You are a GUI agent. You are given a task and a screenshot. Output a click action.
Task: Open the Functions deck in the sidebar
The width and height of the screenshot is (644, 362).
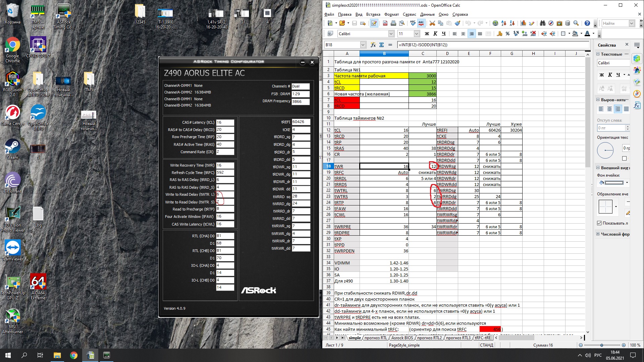click(x=637, y=106)
